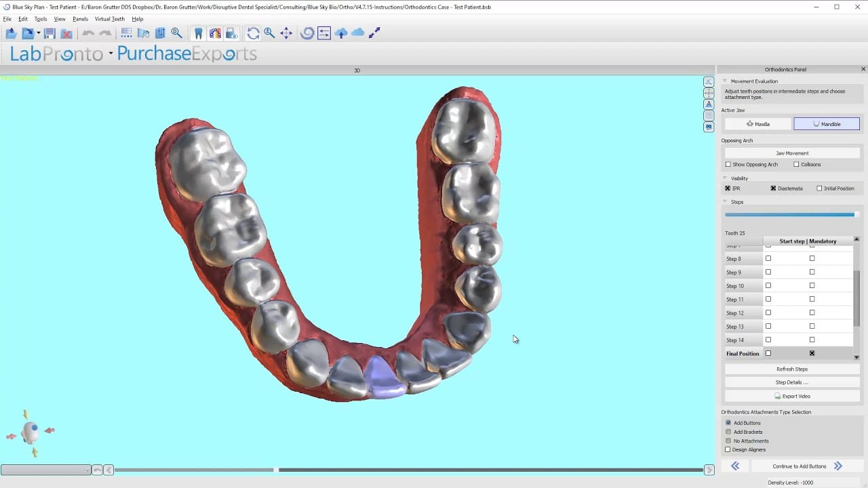
Task: Click the save floppy disk icon
Action: (x=50, y=33)
